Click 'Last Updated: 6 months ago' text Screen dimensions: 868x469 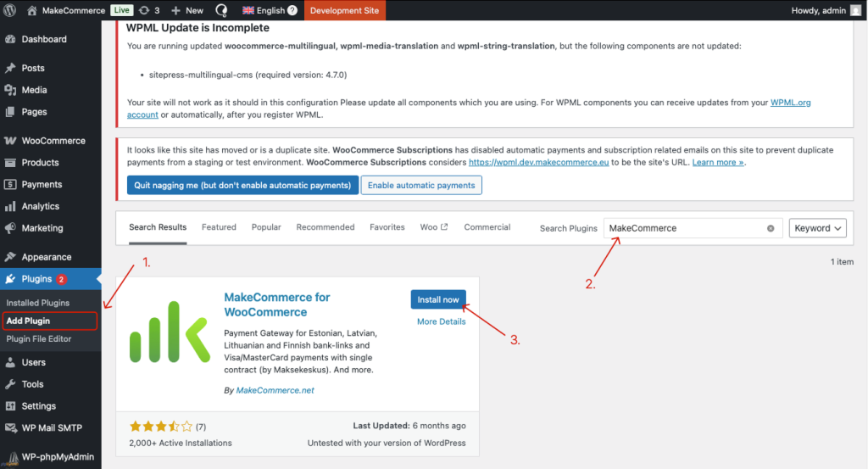coord(409,426)
